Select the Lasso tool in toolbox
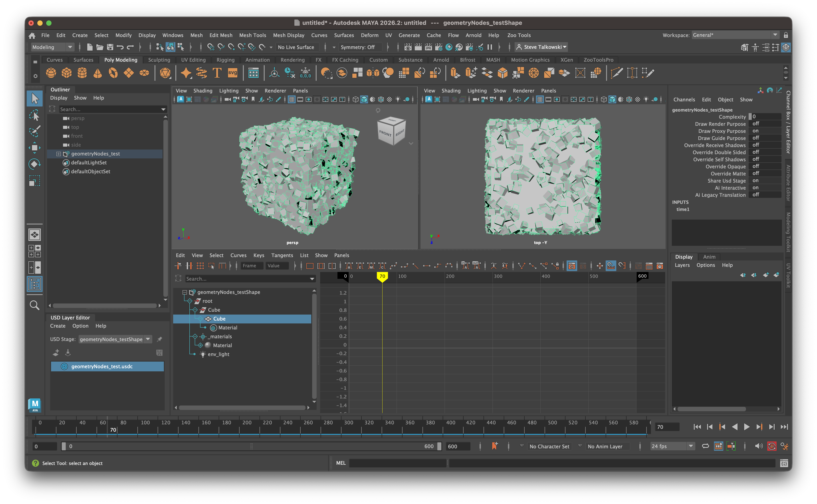817x504 pixels. click(x=34, y=115)
